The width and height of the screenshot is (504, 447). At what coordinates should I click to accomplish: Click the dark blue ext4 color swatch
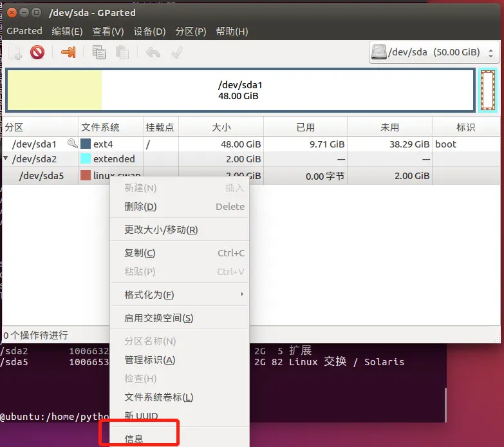tap(85, 144)
